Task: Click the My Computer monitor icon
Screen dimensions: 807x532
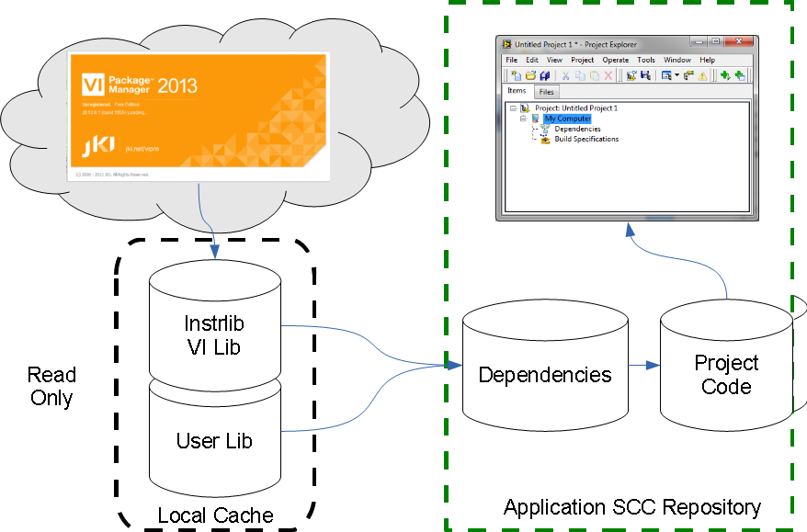Action: tap(535, 119)
